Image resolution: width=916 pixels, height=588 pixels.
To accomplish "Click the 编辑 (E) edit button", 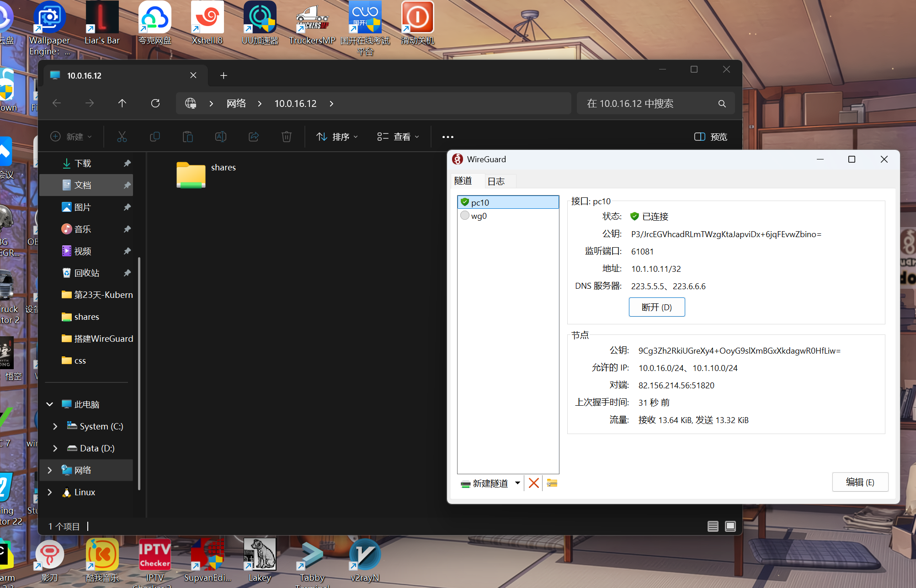I will (860, 482).
